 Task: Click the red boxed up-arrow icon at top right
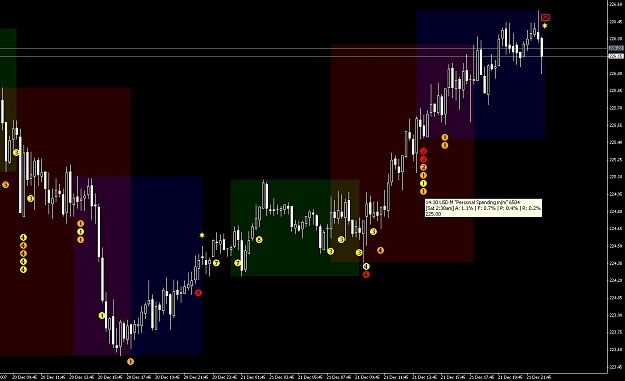point(545,18)
